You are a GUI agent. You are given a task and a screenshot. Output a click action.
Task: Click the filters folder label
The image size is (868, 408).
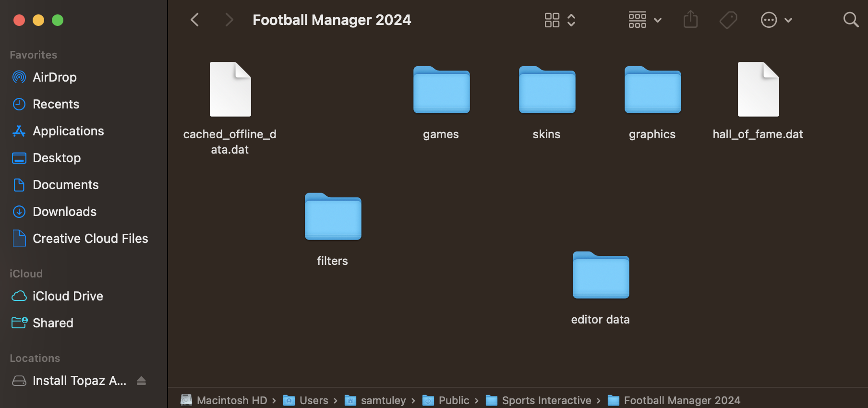point(332,261)
